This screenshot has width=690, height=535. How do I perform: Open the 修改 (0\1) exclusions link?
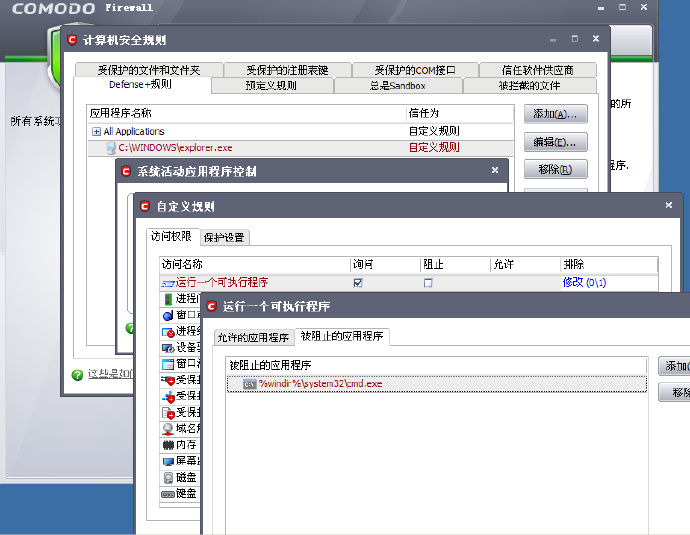click(x=584, y=282)
